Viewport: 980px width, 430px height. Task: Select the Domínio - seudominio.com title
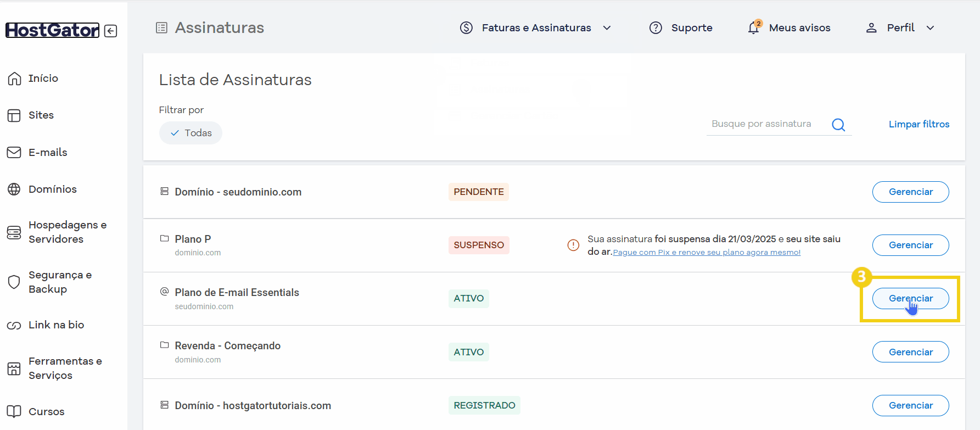[238, 192]
